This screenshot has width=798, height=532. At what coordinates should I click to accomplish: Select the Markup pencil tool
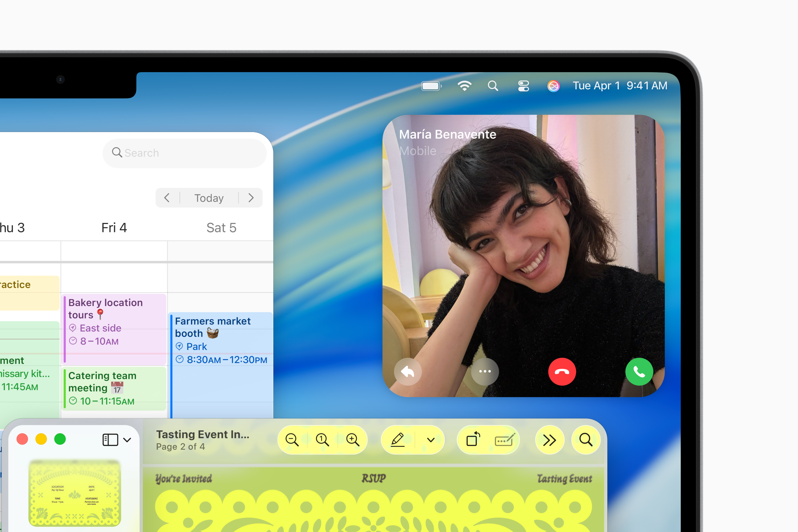[398, 440]
